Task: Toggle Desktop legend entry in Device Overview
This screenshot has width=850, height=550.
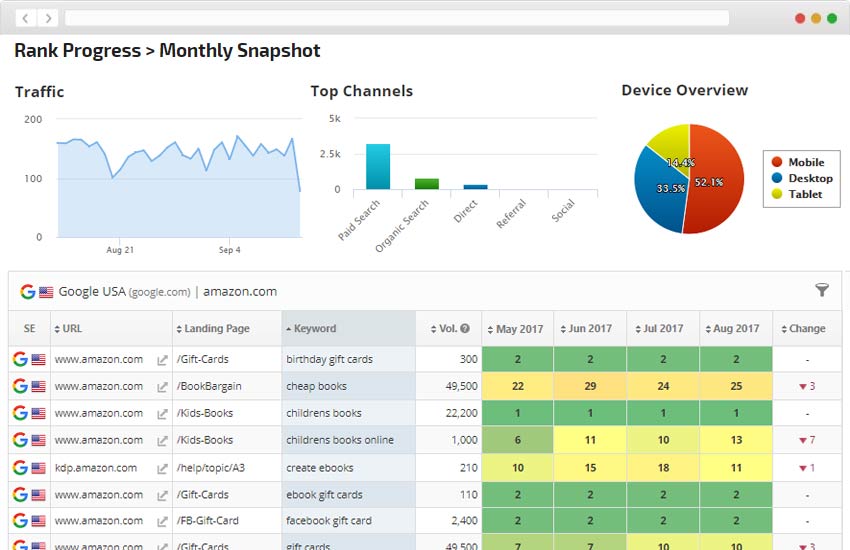Action: pos(800,178)
